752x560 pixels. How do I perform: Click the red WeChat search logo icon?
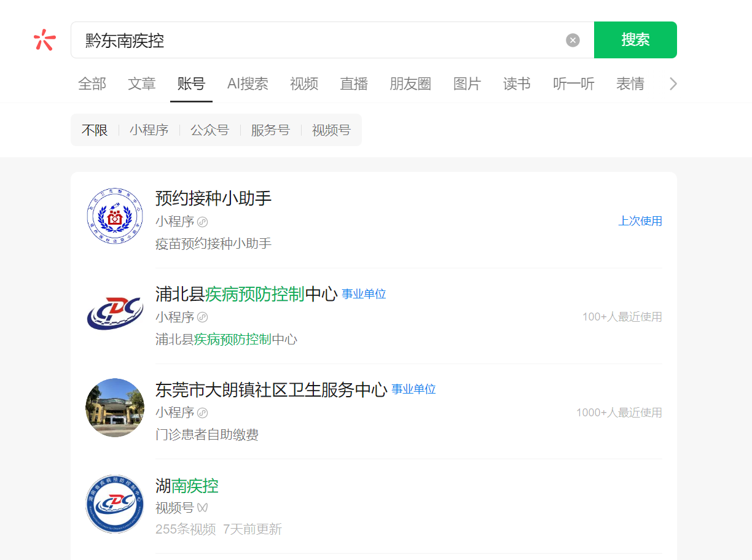44,40
